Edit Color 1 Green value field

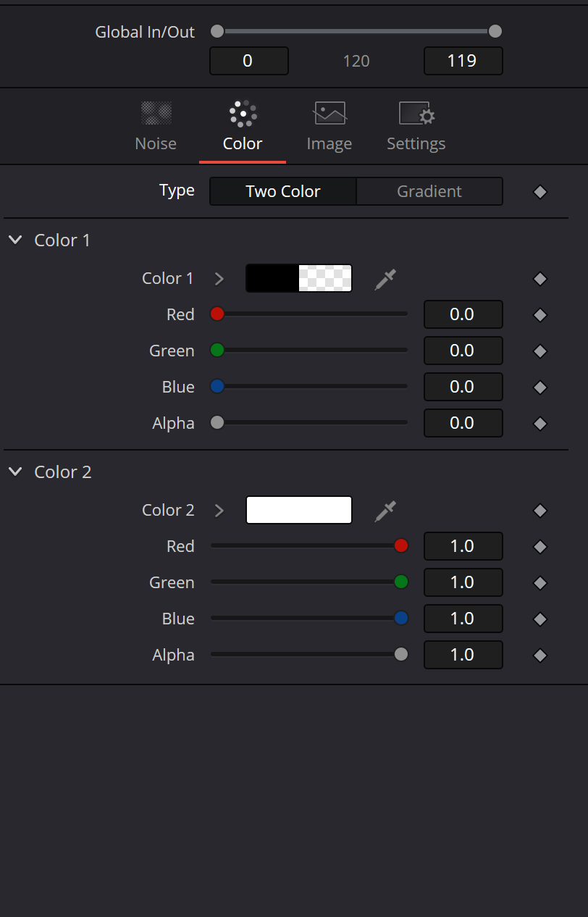point(463,351)
